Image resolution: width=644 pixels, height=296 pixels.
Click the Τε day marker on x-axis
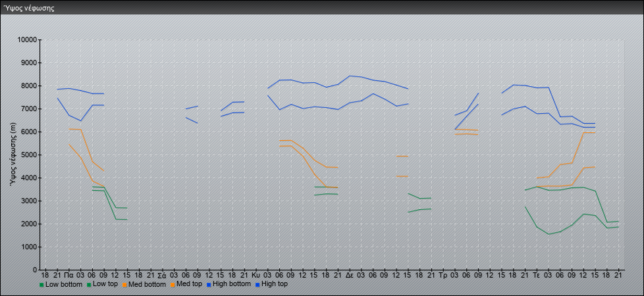[x=537, y=276]
